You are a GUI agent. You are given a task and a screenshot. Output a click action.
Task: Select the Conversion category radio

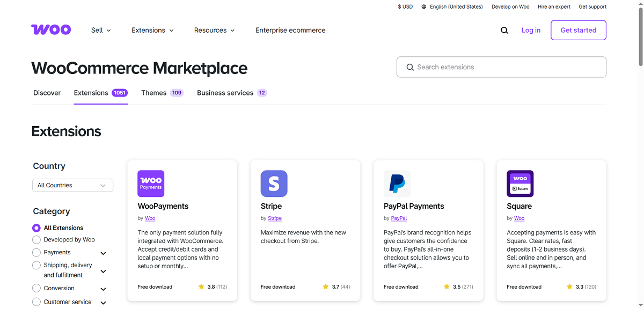36,288
